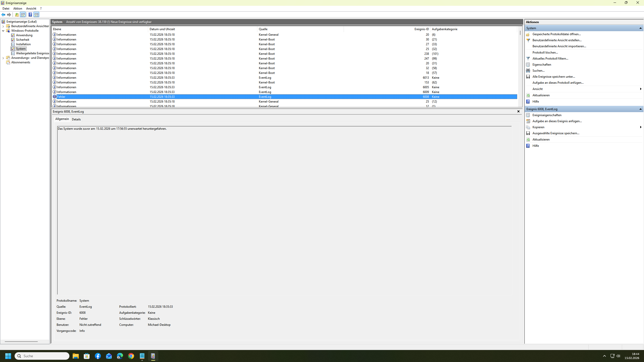
Task: Switch to the Details tab
Action: (x=76, y=119)
